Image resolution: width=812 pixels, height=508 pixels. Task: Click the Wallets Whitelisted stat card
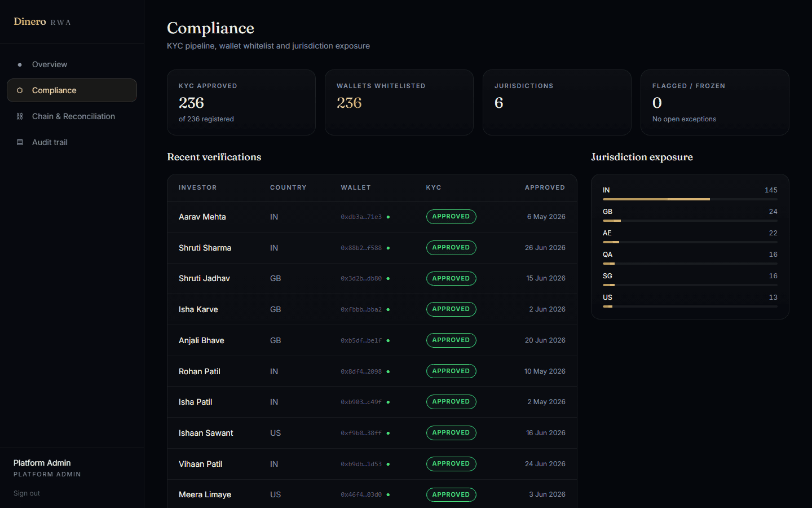pos(399,102)
